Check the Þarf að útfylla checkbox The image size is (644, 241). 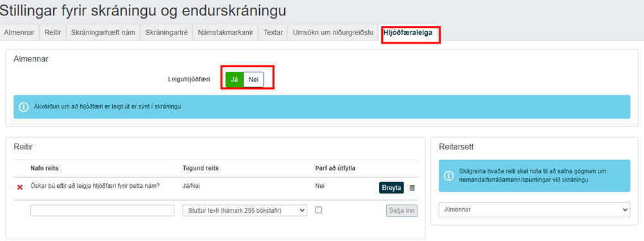click(318, 210)
